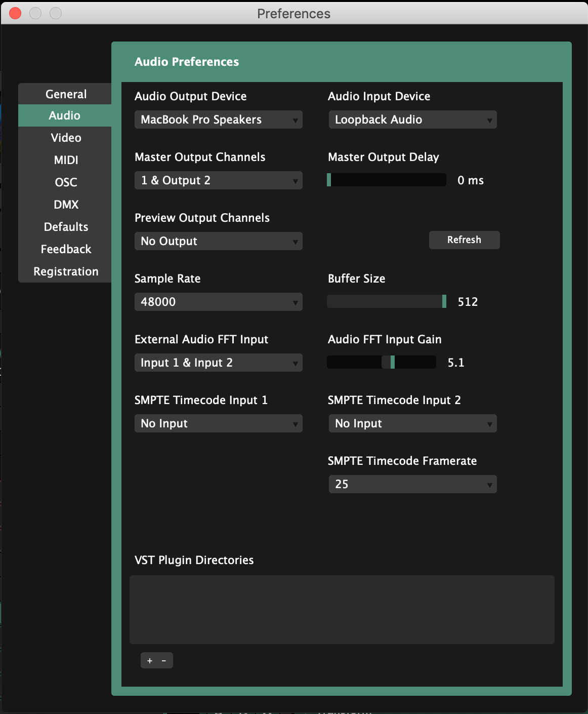Expand External Audio FFT Input dropdown
588x714 pixels.
218,363
